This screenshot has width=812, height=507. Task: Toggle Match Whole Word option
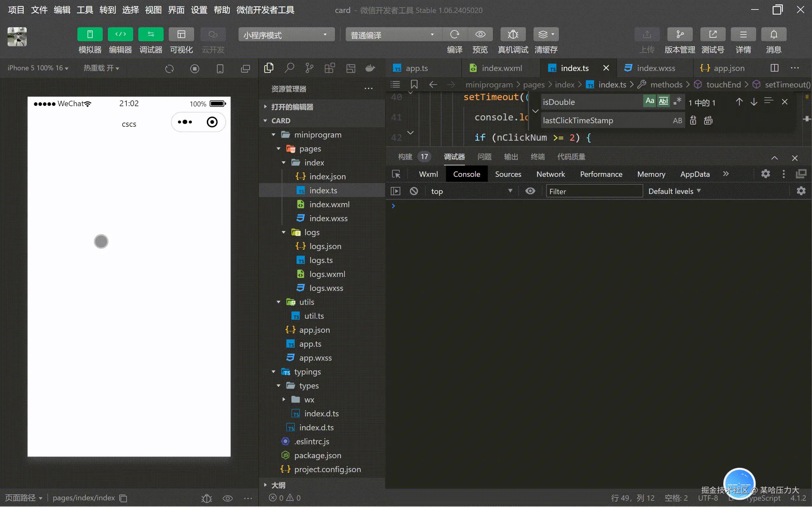point(663,101)
